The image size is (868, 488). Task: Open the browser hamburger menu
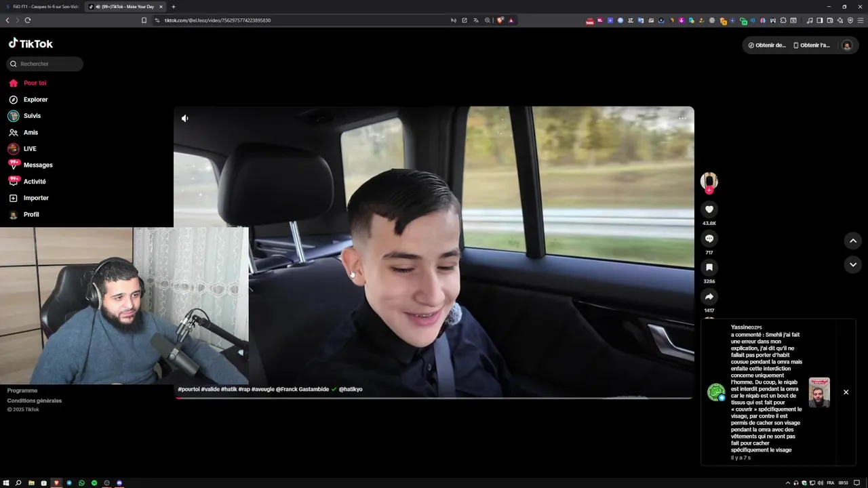click(861, 20)
